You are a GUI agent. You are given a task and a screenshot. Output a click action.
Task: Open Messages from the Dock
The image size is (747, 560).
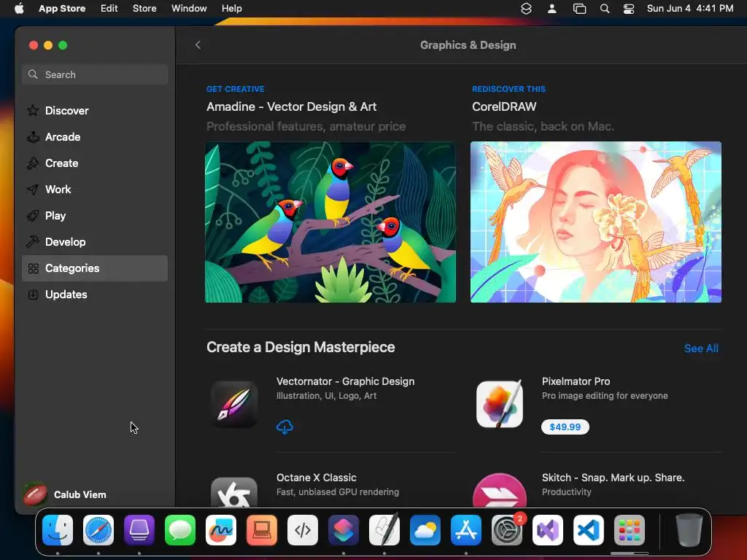tap(180, 530)
